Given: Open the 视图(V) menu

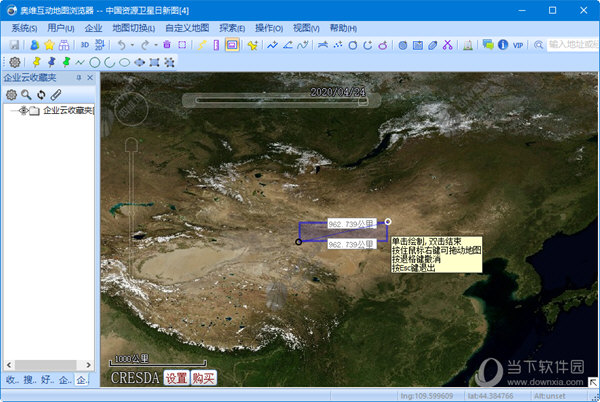Looking at the screenshot, I should (306, 28).
